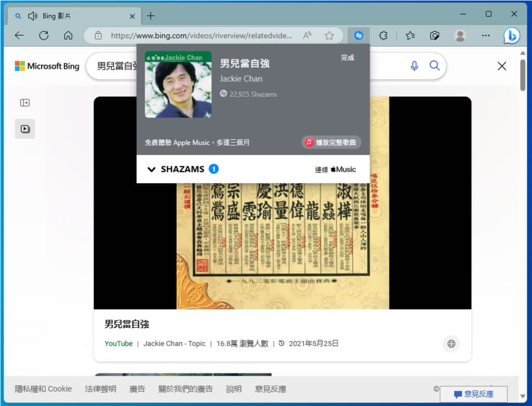
Task: Click the microphone voice search icon
Action: 414,66
